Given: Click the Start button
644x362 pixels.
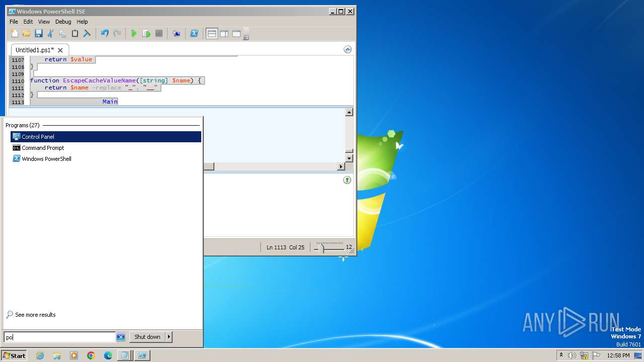Looking at the screenshot, I should click(14, 355).
